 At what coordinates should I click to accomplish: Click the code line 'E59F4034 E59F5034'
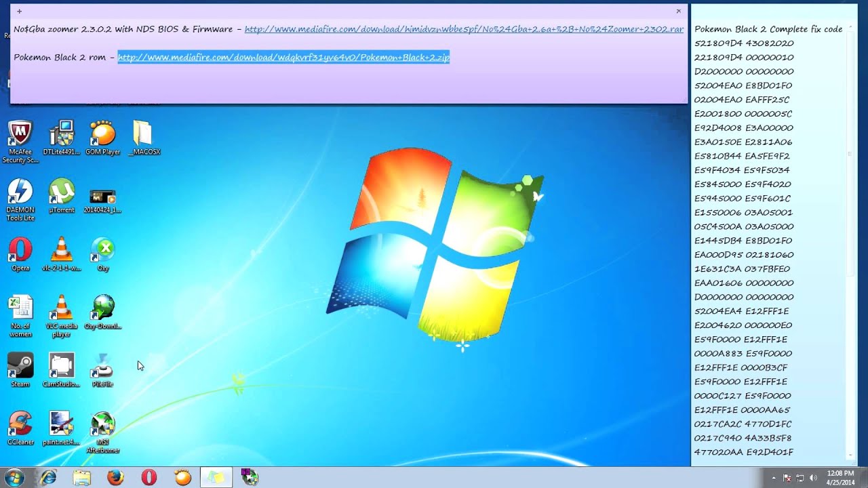point(742,170)
